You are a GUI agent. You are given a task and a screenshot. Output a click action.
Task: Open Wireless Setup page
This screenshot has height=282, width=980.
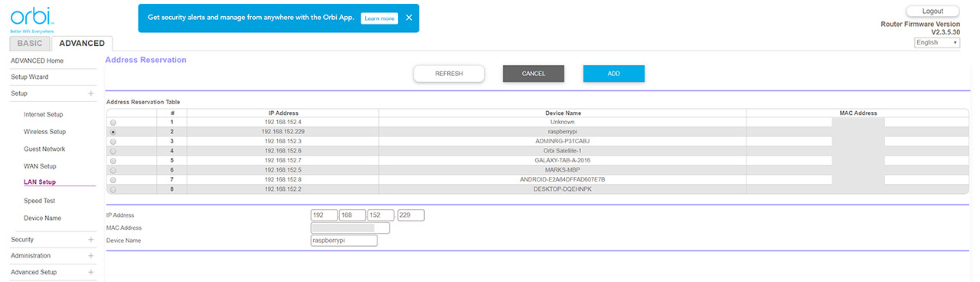[44, 132]
